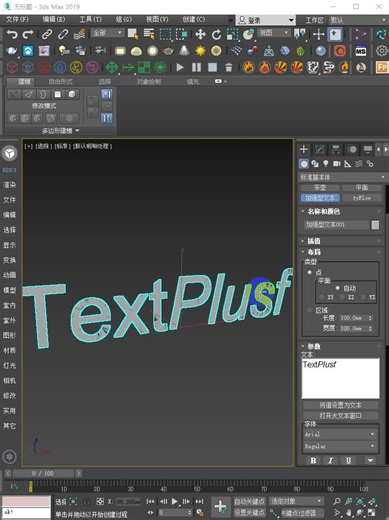Open the Regular font style dropdown
Image resolution: width=389 pixels, height=520 pixels.
(340, 446)
